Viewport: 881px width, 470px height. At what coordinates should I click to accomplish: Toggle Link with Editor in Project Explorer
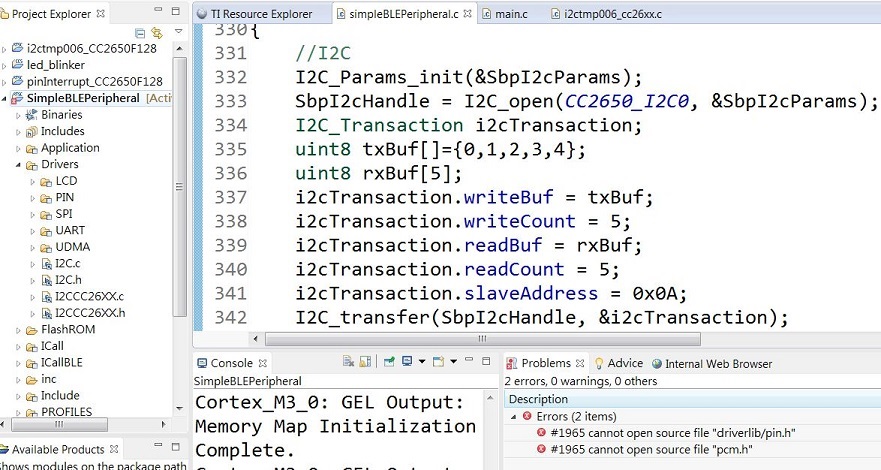(x=157, y=33)
